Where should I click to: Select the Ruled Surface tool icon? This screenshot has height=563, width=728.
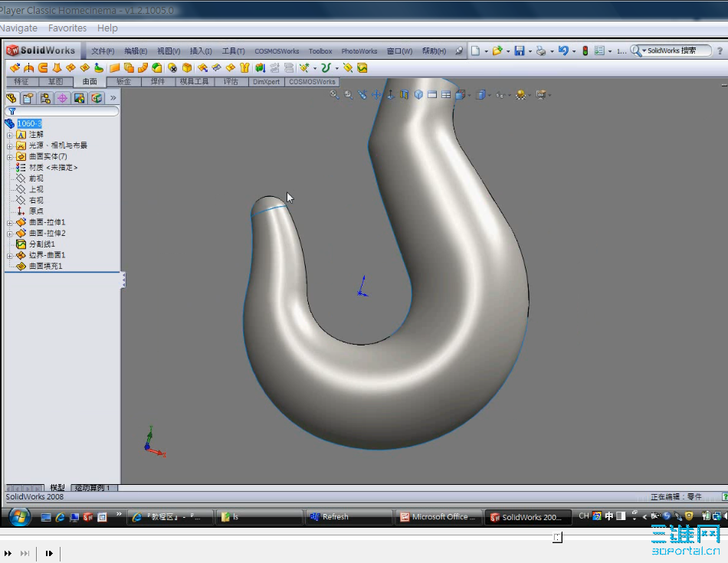[143, 67]
